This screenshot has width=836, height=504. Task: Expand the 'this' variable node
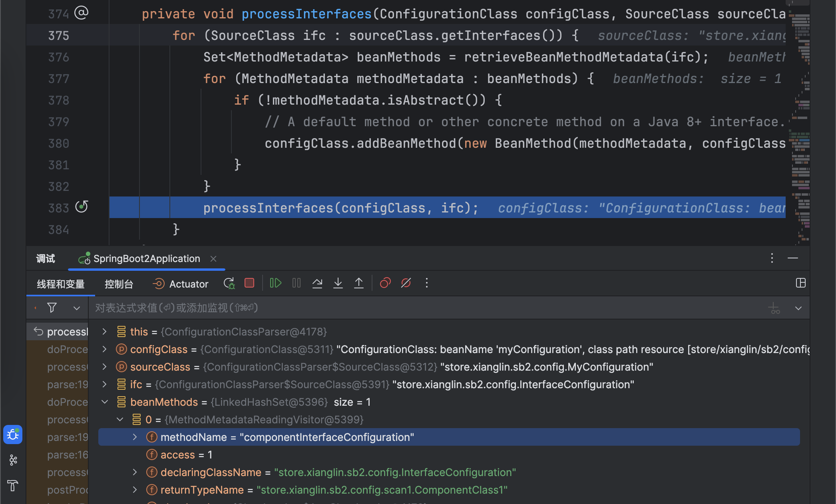point(104,331)
